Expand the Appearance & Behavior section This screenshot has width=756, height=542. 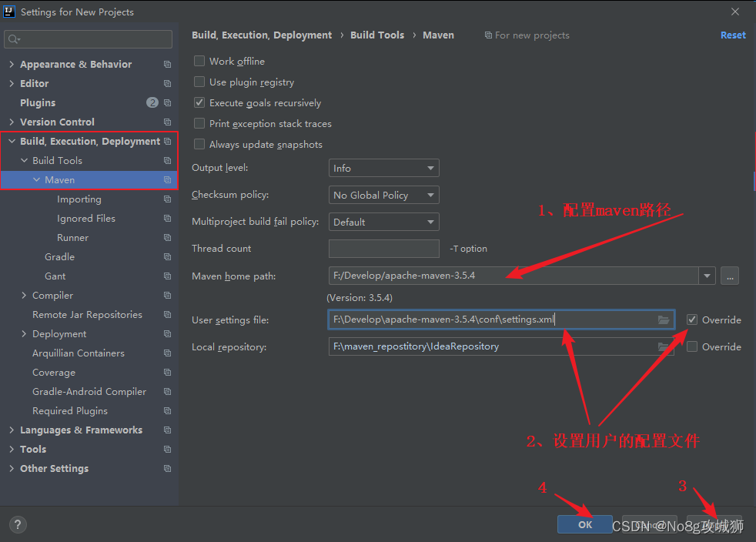[x=12, y=64]
